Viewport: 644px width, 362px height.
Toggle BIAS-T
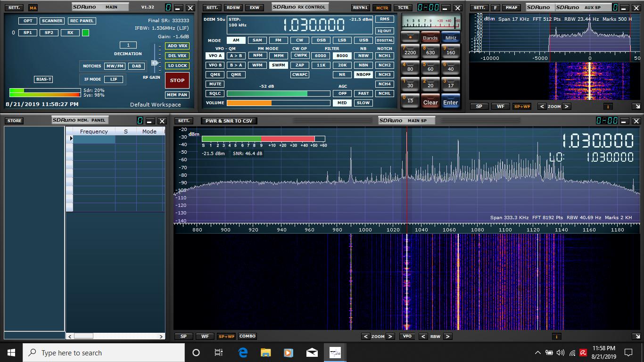43,79
